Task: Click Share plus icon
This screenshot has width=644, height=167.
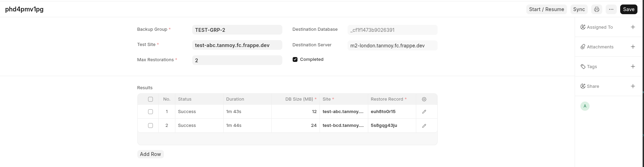Action: pos(633,86)
